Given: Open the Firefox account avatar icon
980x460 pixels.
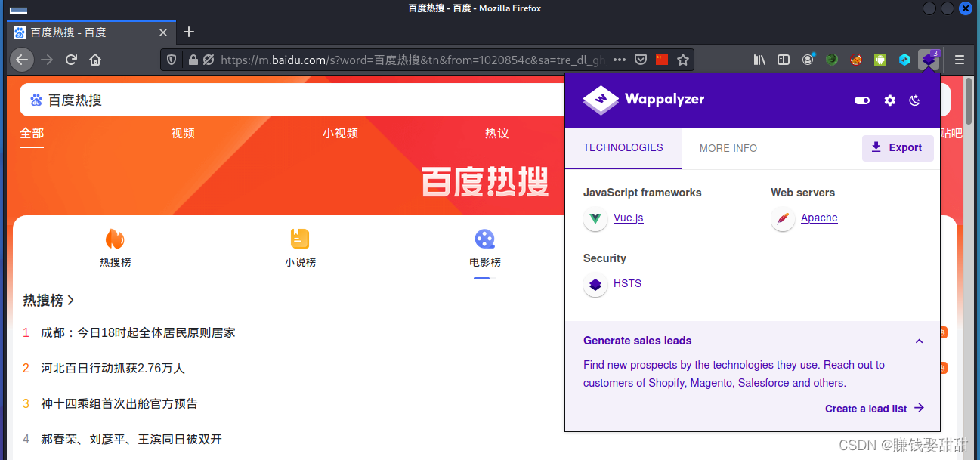Looking at the screenshot, I should pyautogui.click(x=808, y=60).
